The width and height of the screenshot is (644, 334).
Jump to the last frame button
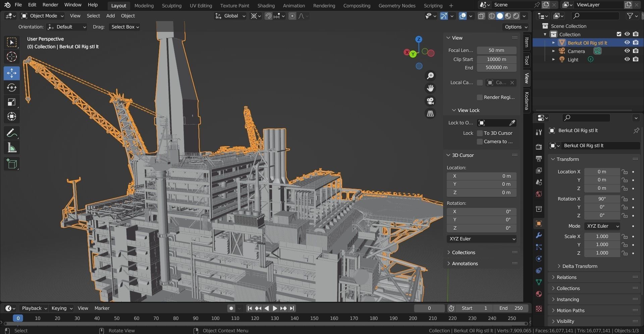coord(292,308)
